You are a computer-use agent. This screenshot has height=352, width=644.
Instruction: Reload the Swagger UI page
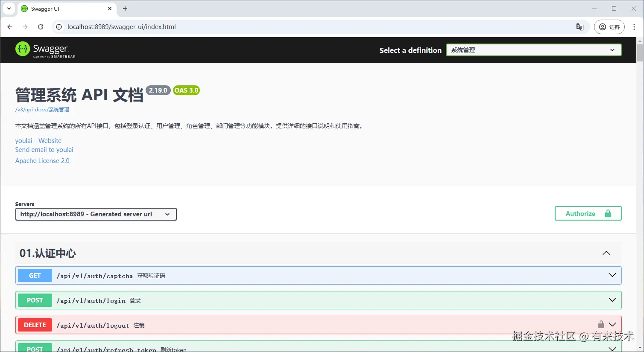41,27
